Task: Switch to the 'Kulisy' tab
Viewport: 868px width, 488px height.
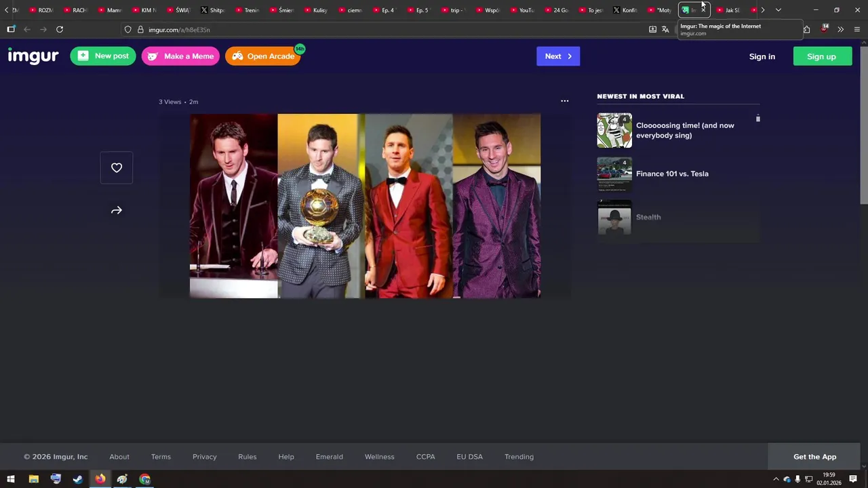Action: [315, 10]
